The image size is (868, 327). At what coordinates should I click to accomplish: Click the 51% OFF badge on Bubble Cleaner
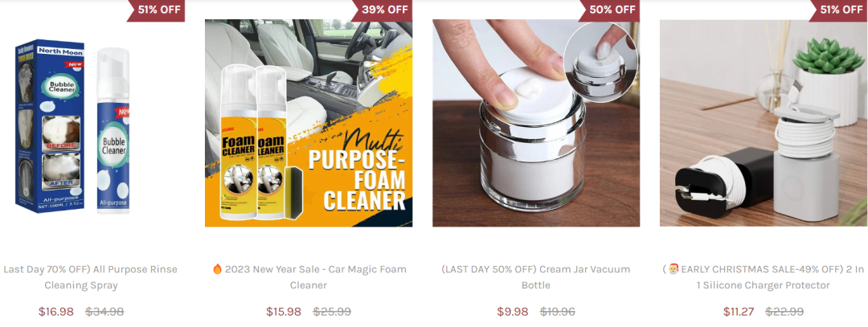tap(156, 10)
